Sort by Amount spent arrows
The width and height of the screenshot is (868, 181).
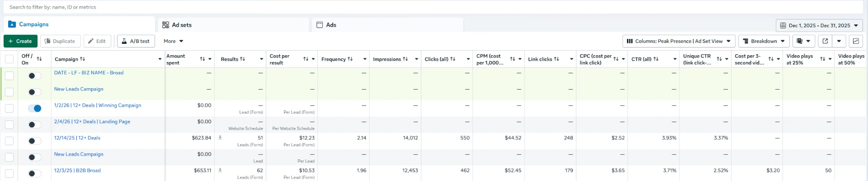203,59
